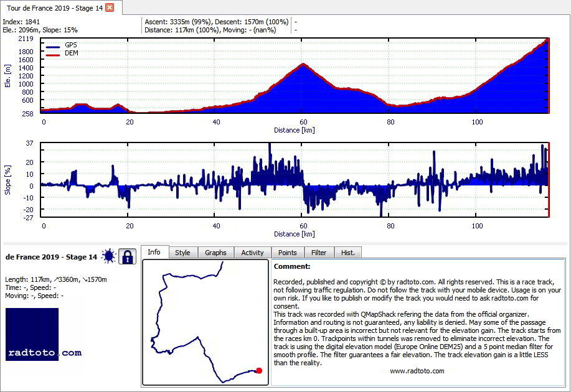
Task: Click the track title de France 2019 - Stage 14
Action: click(x=51, y=257)
